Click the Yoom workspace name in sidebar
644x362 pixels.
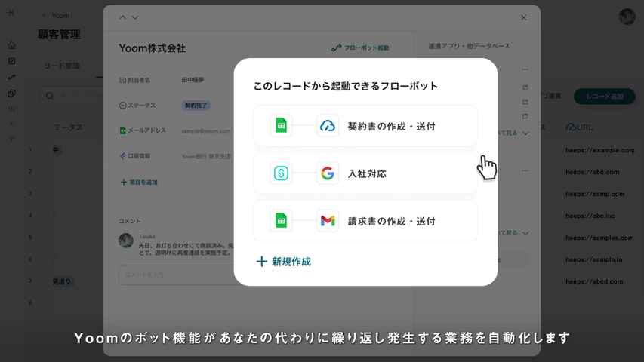coord(60,16)
